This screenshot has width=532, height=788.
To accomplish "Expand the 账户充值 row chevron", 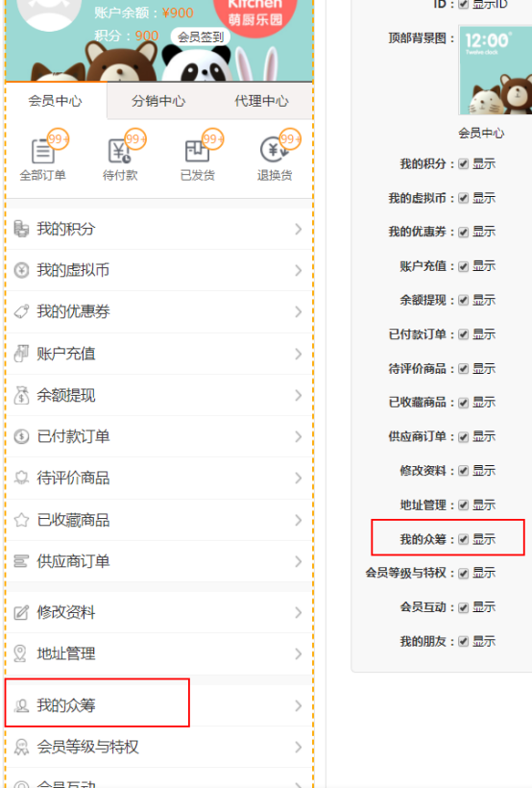I will [299, 354].
